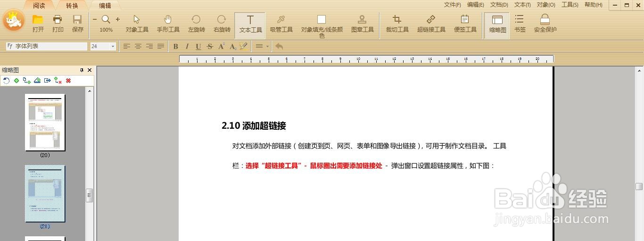
Task: Apply subscript formatting
Action: (232, 46)
